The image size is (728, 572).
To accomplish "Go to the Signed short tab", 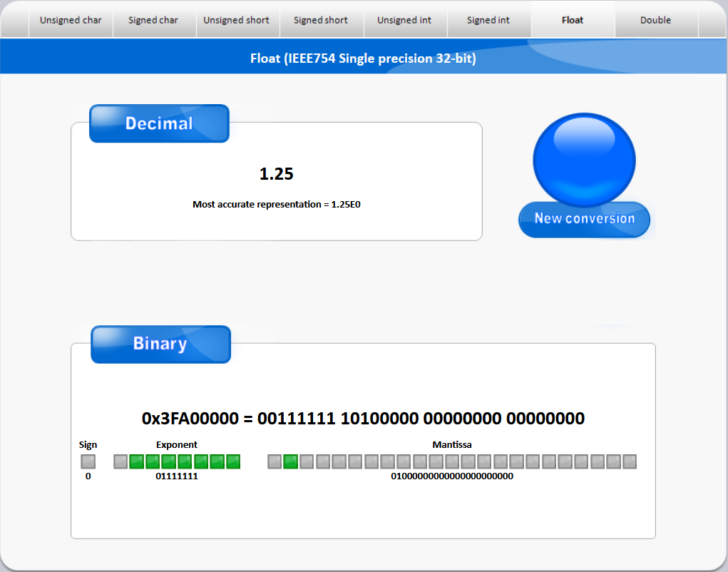I will [320, 20].
